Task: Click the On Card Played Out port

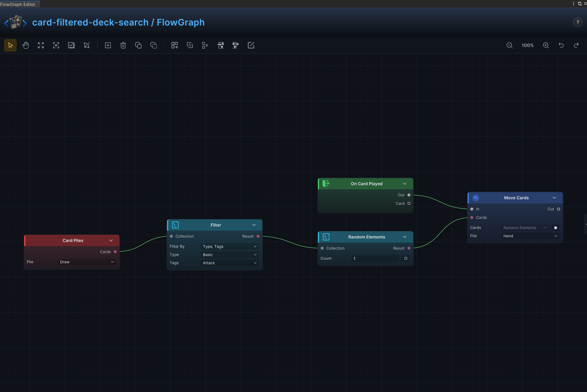Action: pos(409,195)
